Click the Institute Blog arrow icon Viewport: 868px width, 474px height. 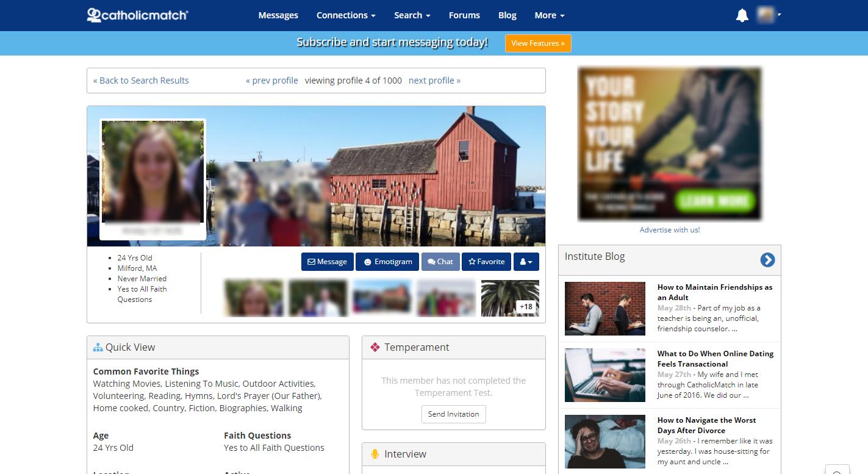click(x=767, y=260)
